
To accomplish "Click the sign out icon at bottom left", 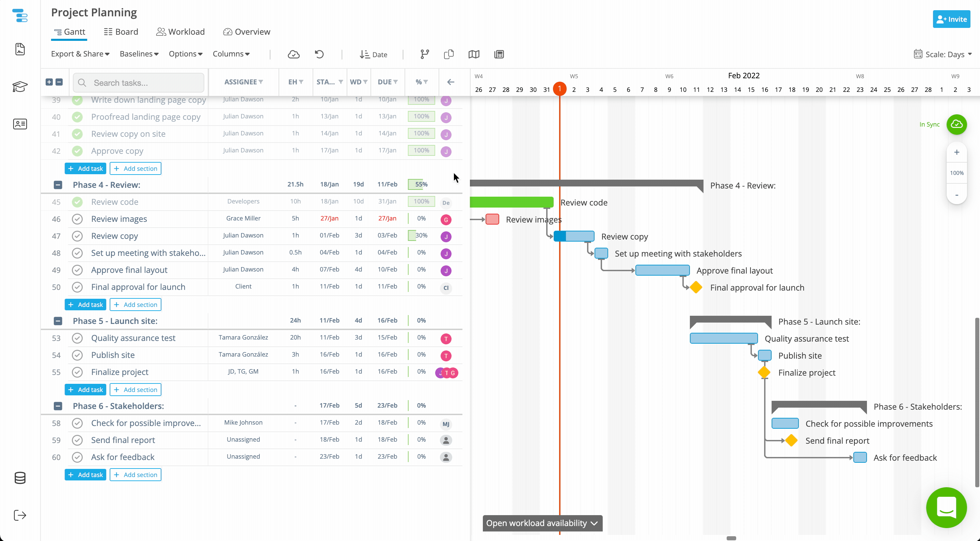I will 20,515.
